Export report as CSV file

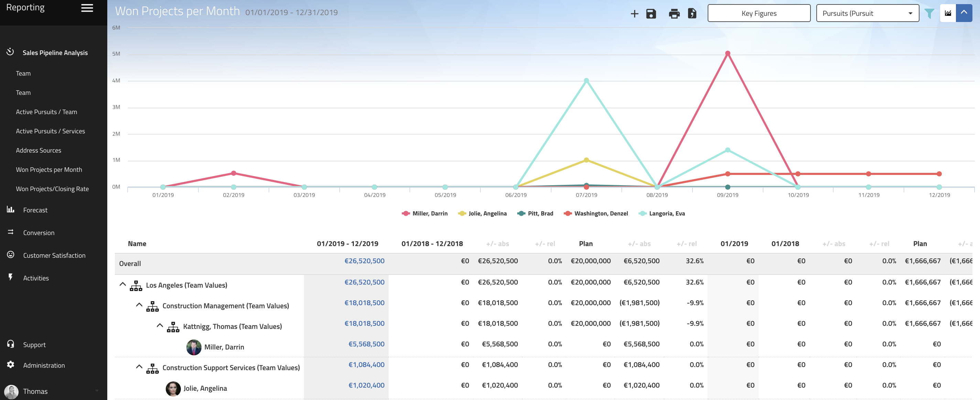[x=692, y=14]
